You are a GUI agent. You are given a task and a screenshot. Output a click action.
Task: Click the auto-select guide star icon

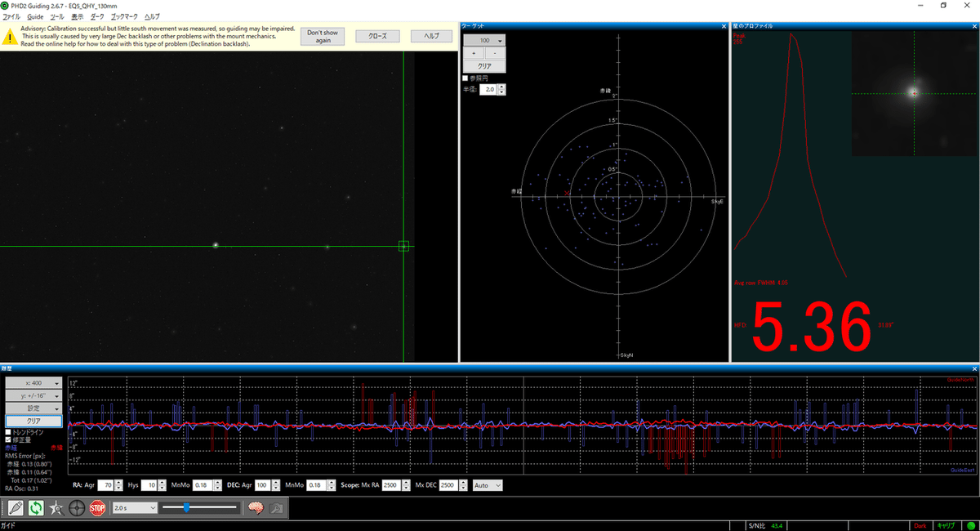pyautogui.click(x=56, y=507)
